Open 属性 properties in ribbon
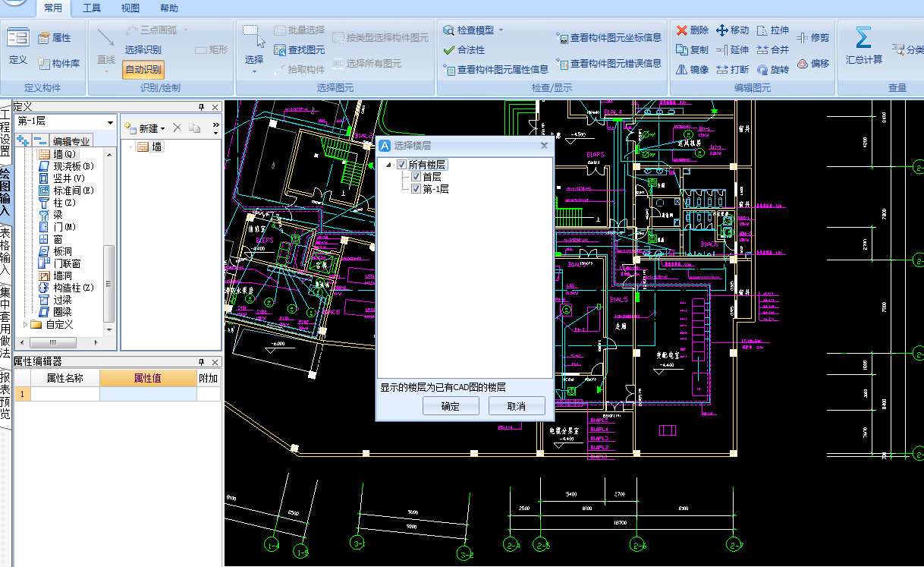 pos(54,37)
